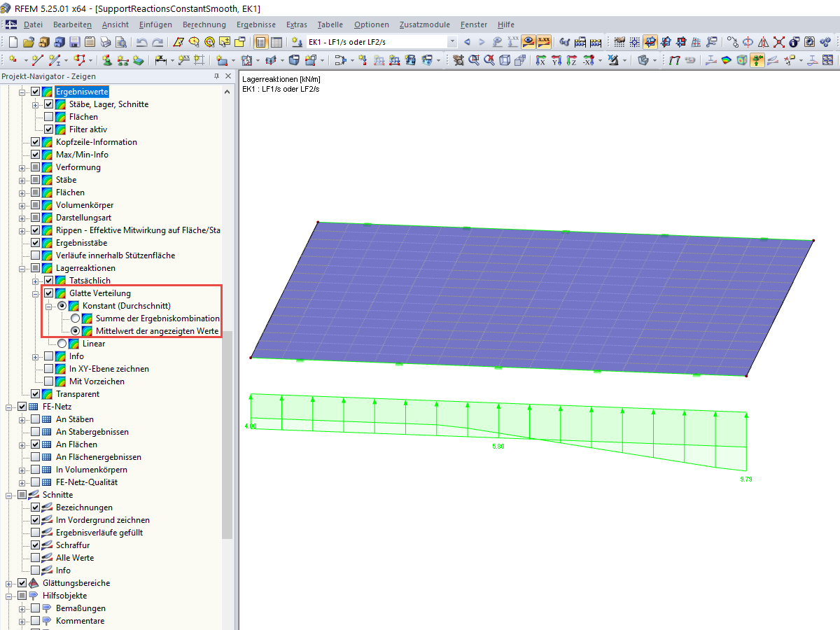This screenshot has width=840, height=630.
Task: Expand the Stäbe, Lager, Schnitte node
Action: point(36,104)
